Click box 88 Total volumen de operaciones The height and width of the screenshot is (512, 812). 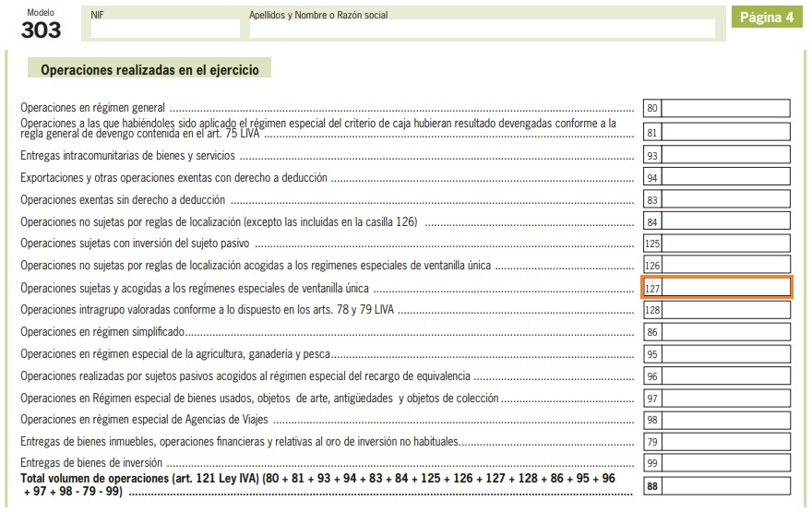pyautogui.click(x=725, y=486)
